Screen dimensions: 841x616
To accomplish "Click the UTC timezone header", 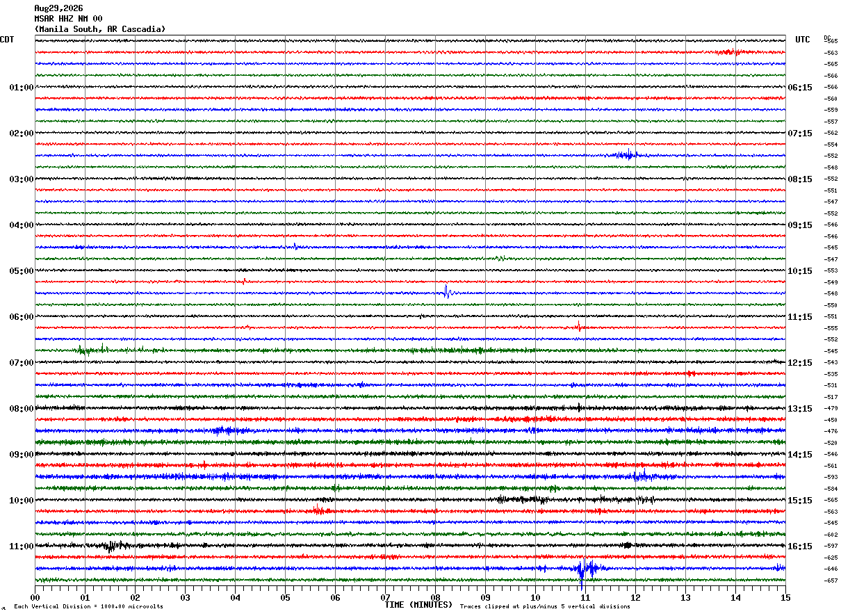I will (803, 40).
